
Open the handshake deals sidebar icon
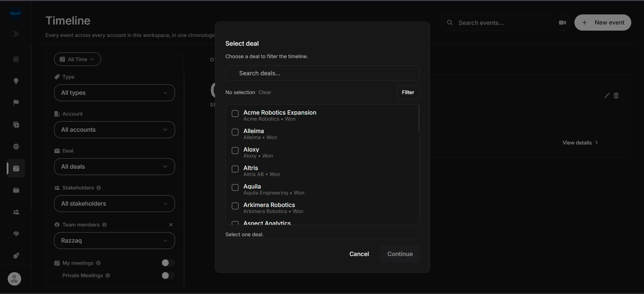[16, 234]
